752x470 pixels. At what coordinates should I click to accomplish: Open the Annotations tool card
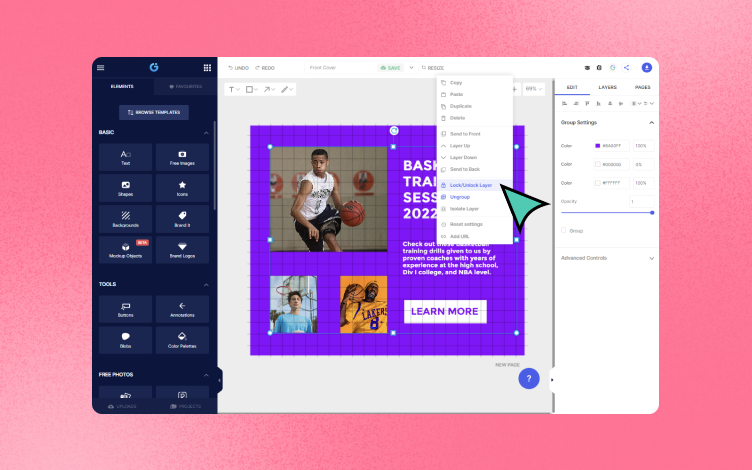182,309
